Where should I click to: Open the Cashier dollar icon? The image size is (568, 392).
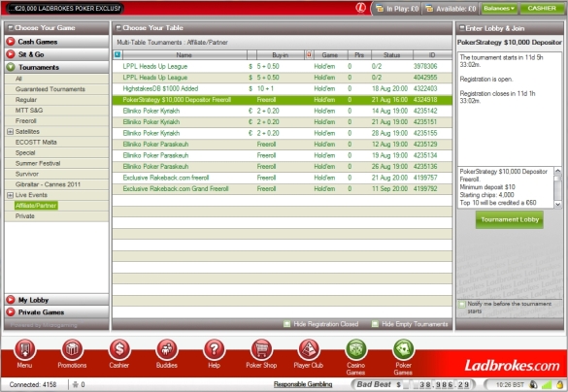point(119,349)
